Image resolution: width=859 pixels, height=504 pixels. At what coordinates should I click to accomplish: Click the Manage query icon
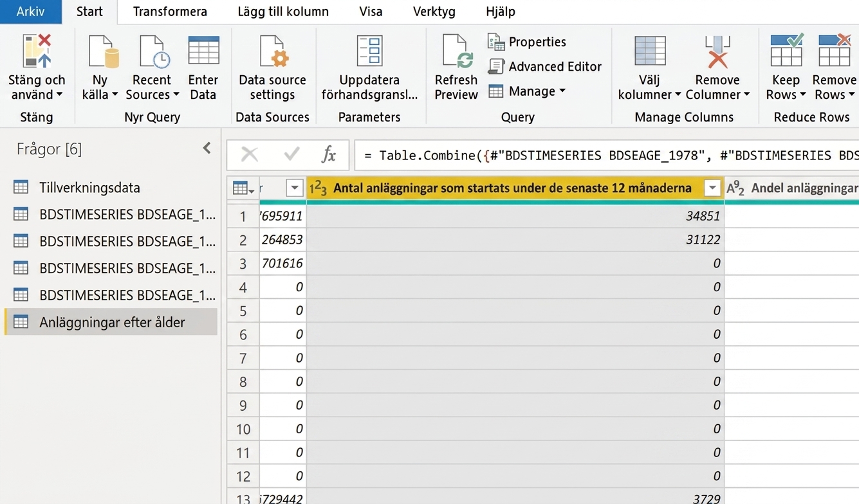(x=495, y=91)
